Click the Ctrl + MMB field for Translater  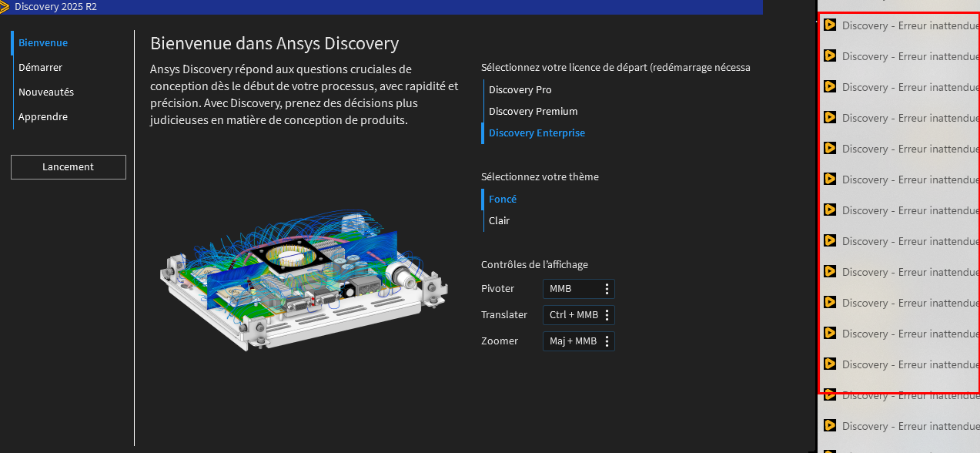573,315
